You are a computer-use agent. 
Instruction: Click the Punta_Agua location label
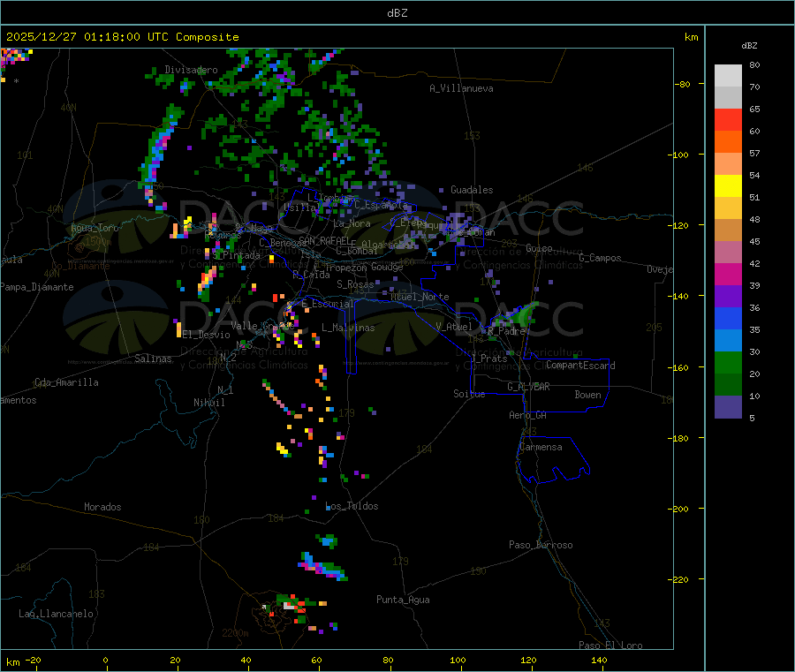[x=403, y=600]
